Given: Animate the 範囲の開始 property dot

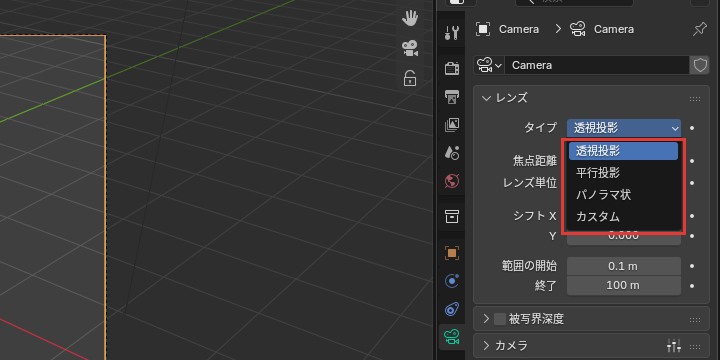Looking at the screenshot, I should pyautogui.click(x=692, y=266).
